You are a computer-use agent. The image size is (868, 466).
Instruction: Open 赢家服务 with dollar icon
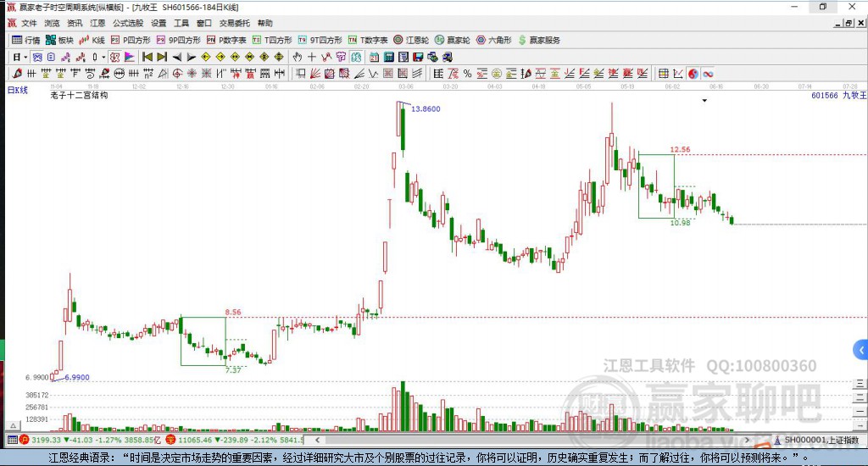click(539, 40)
